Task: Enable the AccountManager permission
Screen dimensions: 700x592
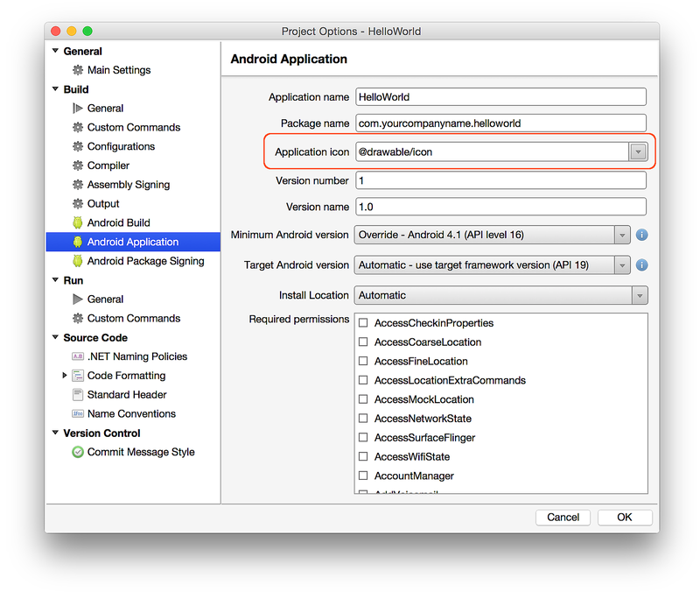Action: [364, 476]
